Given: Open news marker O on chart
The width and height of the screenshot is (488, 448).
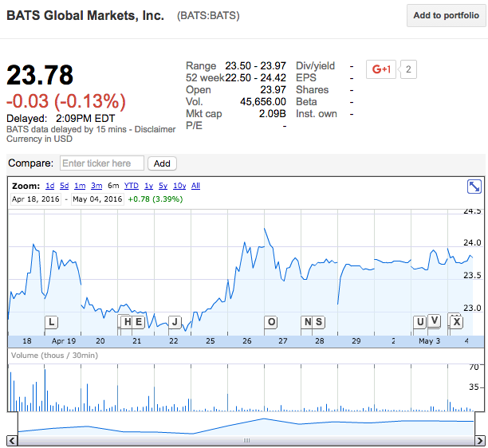Looking at the screenshot, I should [x=271, y=322].
